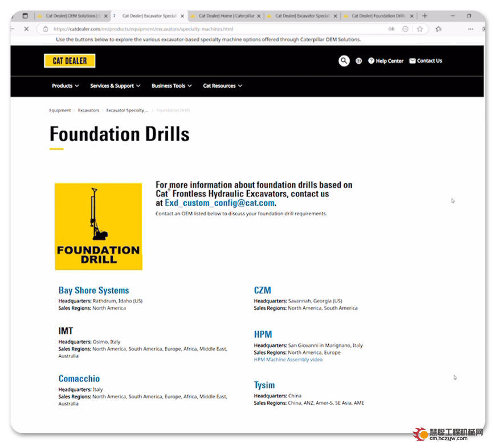This screenshot has width=494, height=448.
Task: Expand the Products menu
Action: [65, 86]
